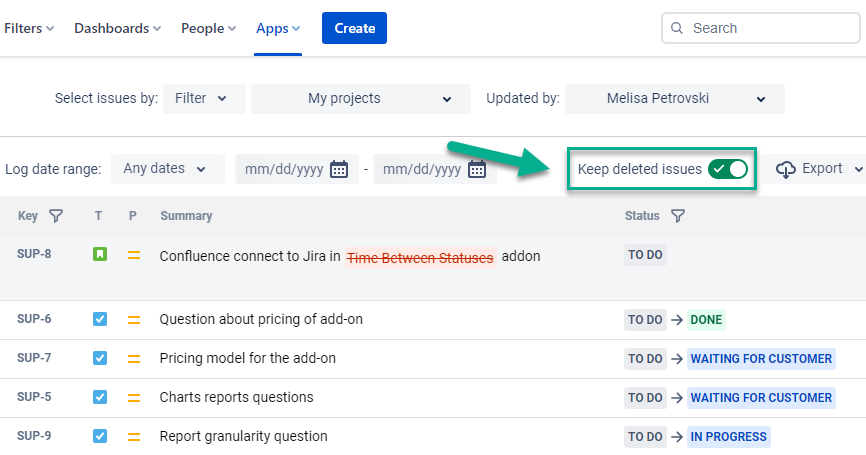
Task: Click the WAITING FOR CUSTOMER status of SUP-7
Action: [x=761, y=359]
